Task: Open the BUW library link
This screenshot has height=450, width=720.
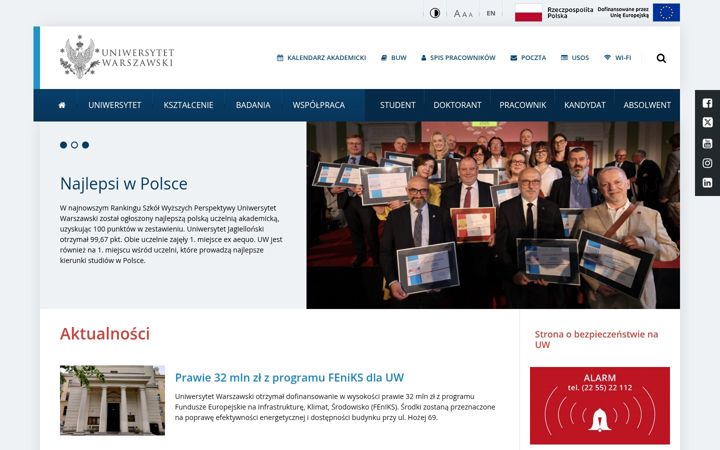Action: (x=394, y=58)
